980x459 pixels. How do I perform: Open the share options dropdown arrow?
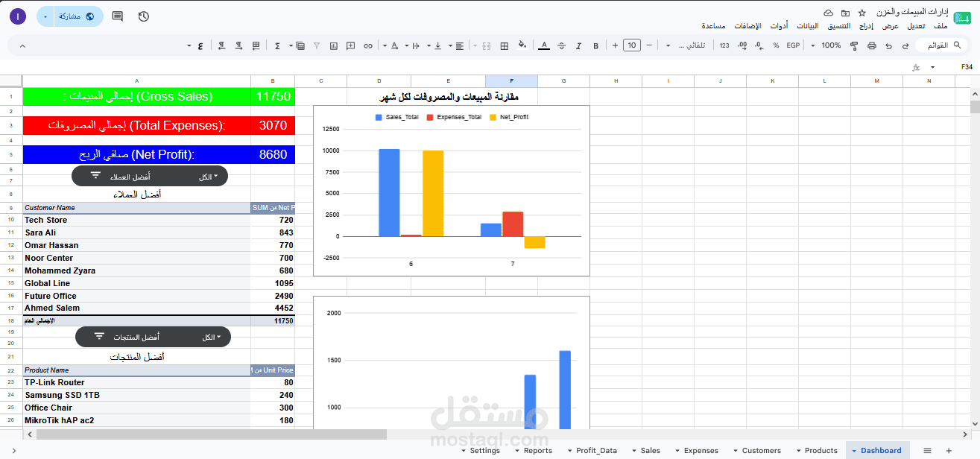[x=45, y=16]
